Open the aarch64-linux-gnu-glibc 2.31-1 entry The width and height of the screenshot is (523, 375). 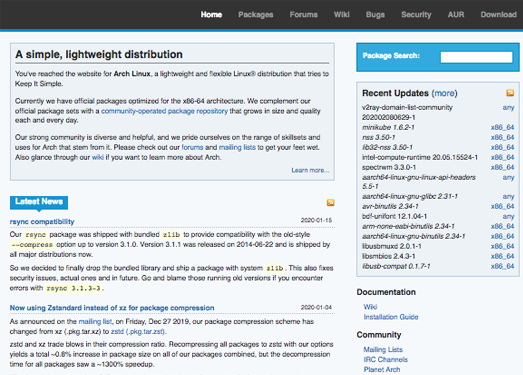pos(410,196)
